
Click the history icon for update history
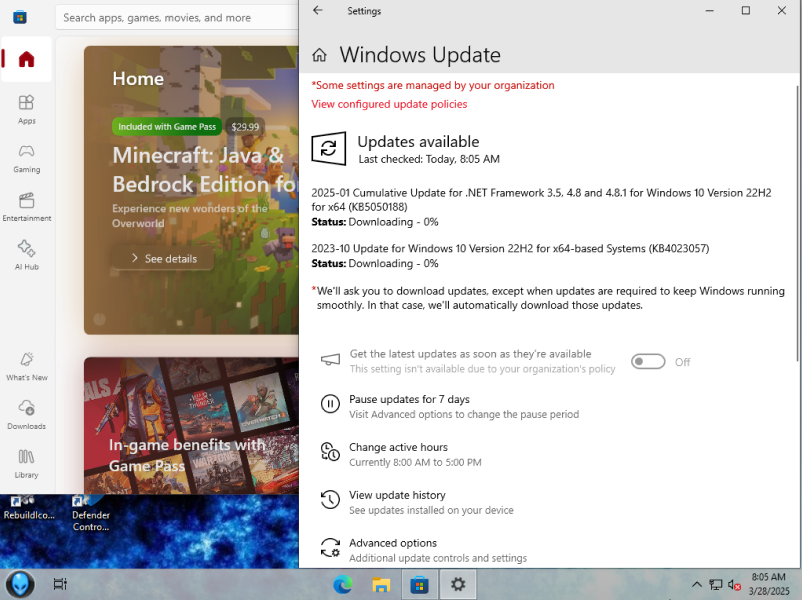click(330, 500)
